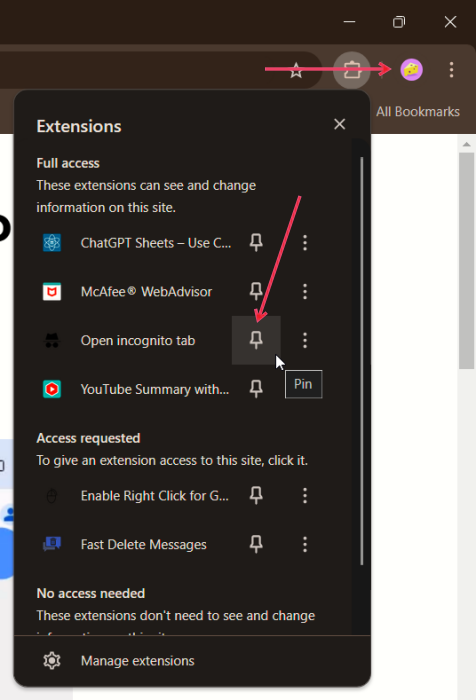Close the Chrome window

pos(450,21)
